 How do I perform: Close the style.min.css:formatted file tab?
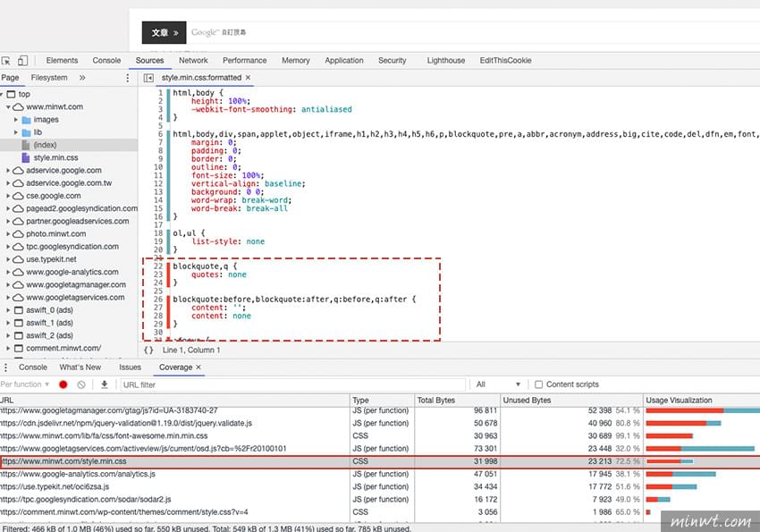point(249,78)
